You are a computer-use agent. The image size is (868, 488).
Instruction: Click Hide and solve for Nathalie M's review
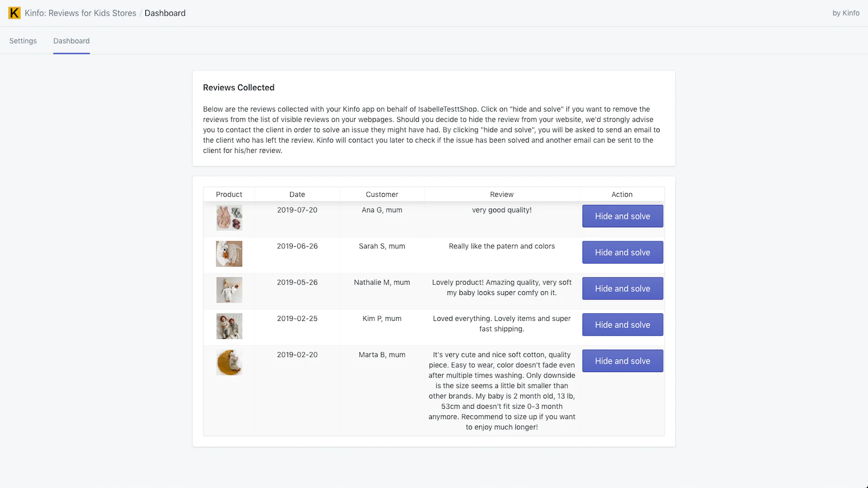click(x=623, y=288)
